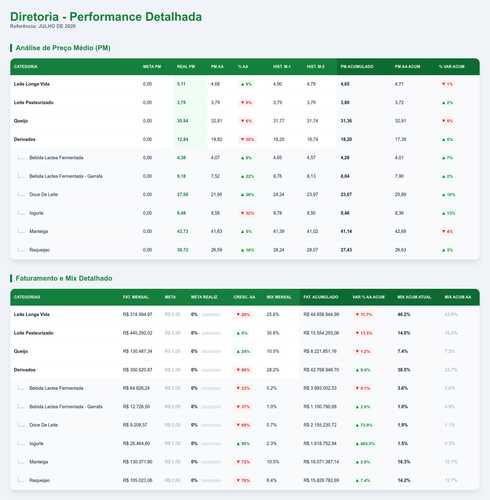Click Queijo in the Preço Médio table
The image size is (490, 500).
coord(21,121)
